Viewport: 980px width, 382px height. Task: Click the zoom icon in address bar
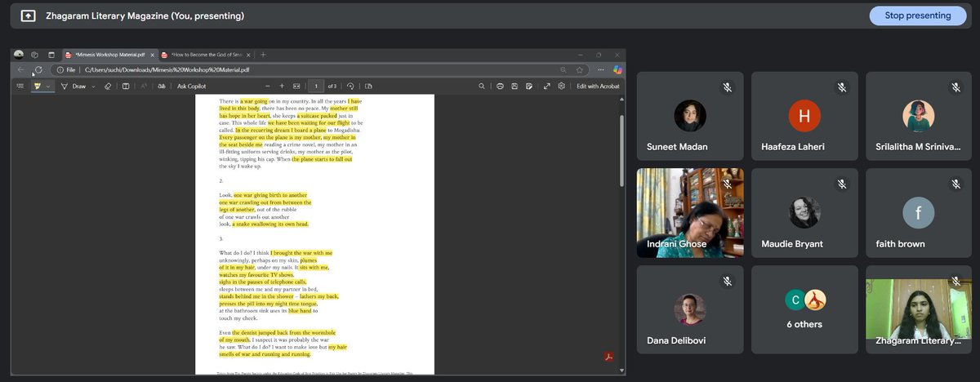[x=563, y=70]
